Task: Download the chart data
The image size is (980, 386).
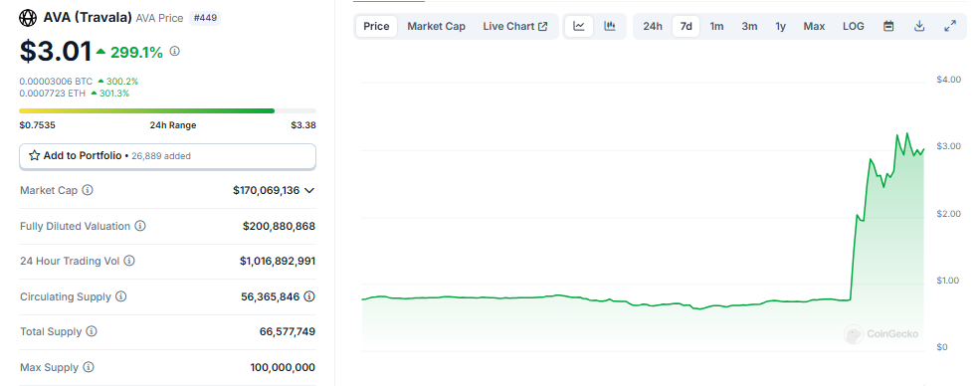Action: coord(918,26)
